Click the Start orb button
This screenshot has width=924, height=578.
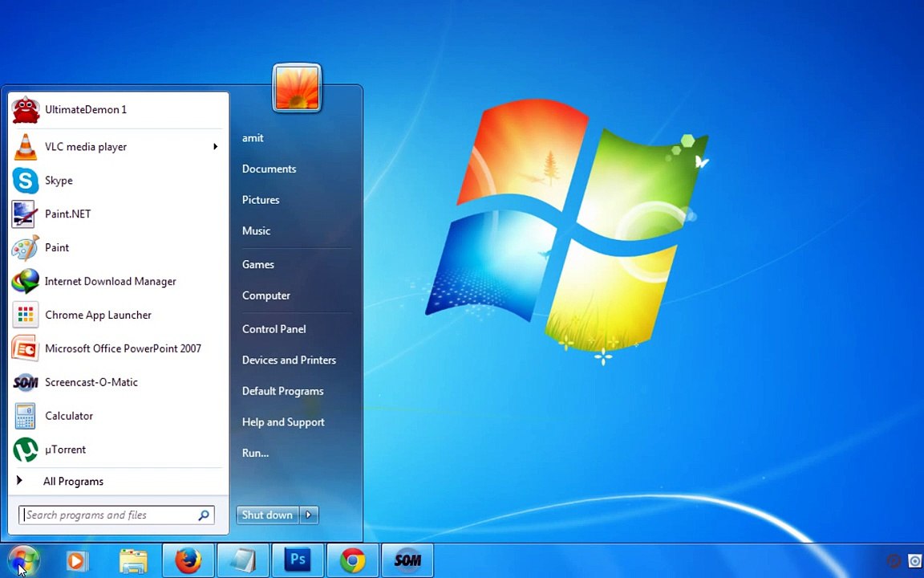(x=23, y=560)
